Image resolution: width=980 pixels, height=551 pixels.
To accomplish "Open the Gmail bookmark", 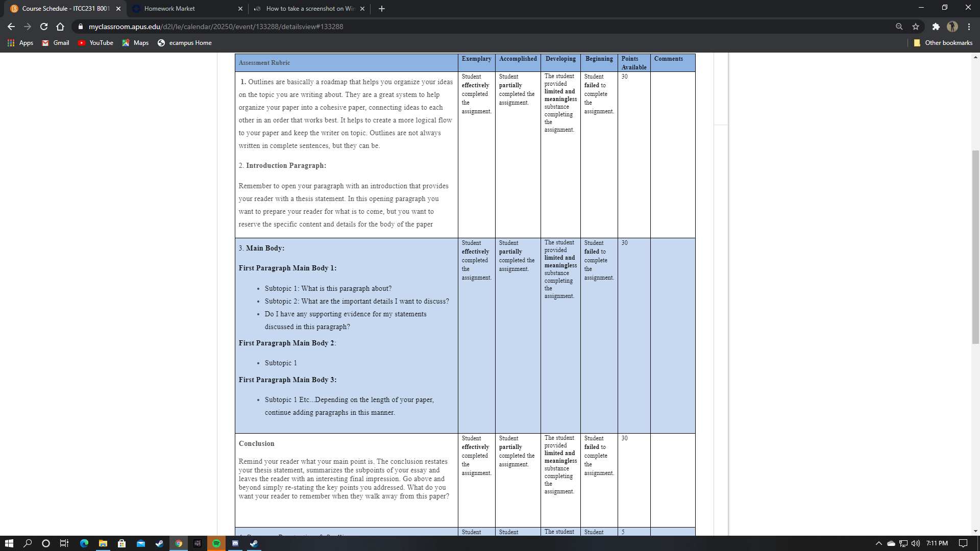I will point(56,43).
